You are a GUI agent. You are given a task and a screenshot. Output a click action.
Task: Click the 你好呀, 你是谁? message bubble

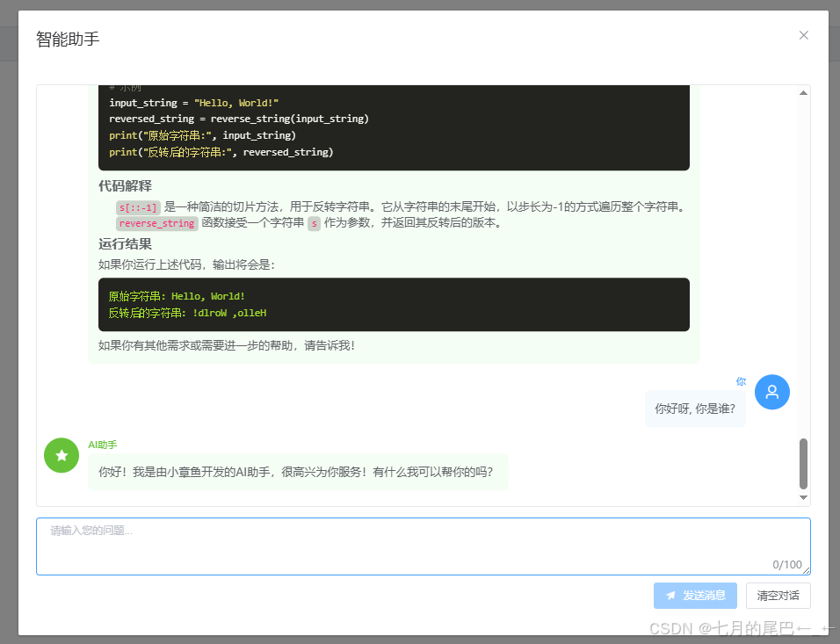click(x=695, y=409)
